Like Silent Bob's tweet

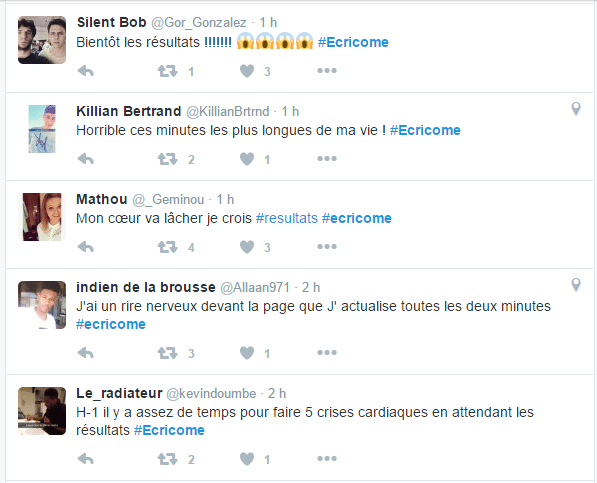tap(247, 71)
